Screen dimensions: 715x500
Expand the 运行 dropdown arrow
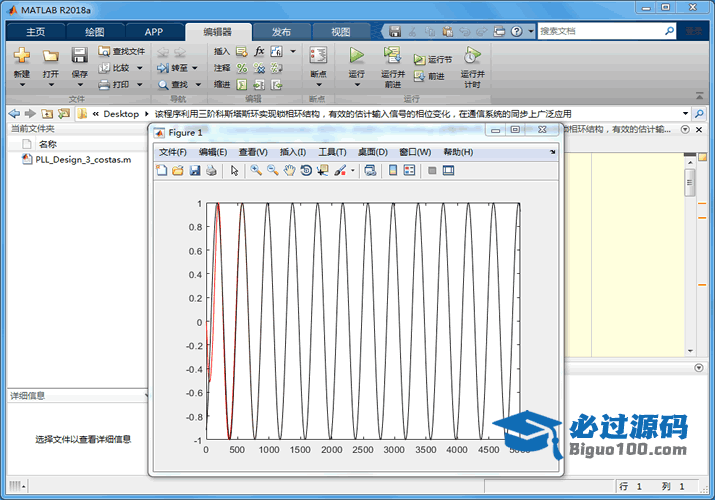point(357,85)
